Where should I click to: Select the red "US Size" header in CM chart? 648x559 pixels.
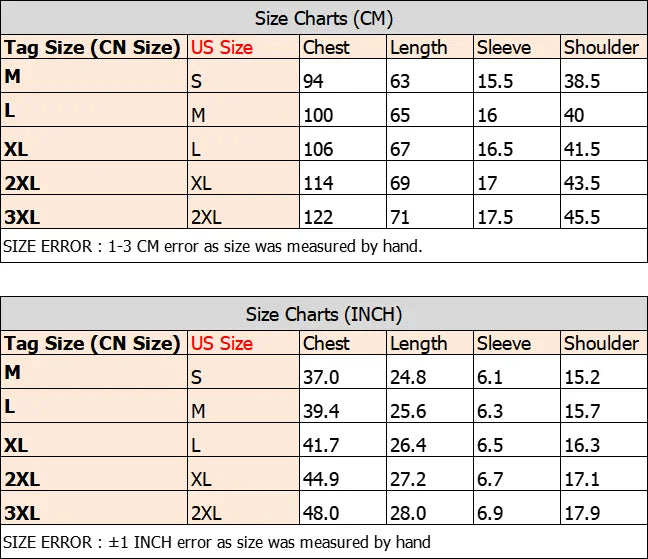[222, 47]
